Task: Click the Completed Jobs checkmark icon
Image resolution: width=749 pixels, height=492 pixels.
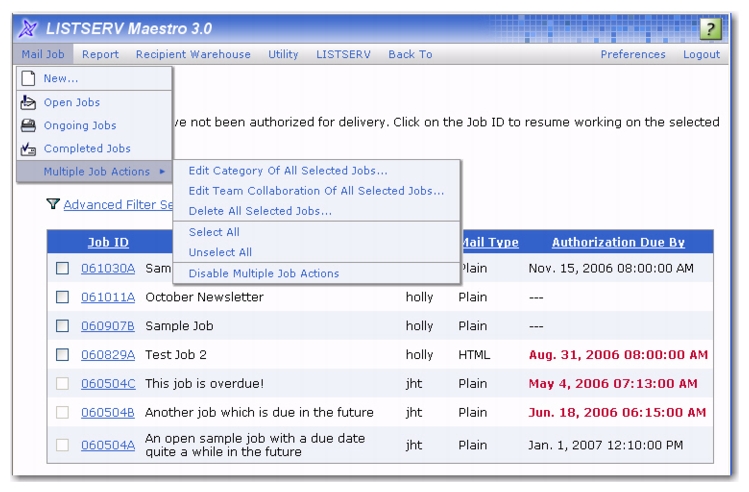Action: point(28,149)
